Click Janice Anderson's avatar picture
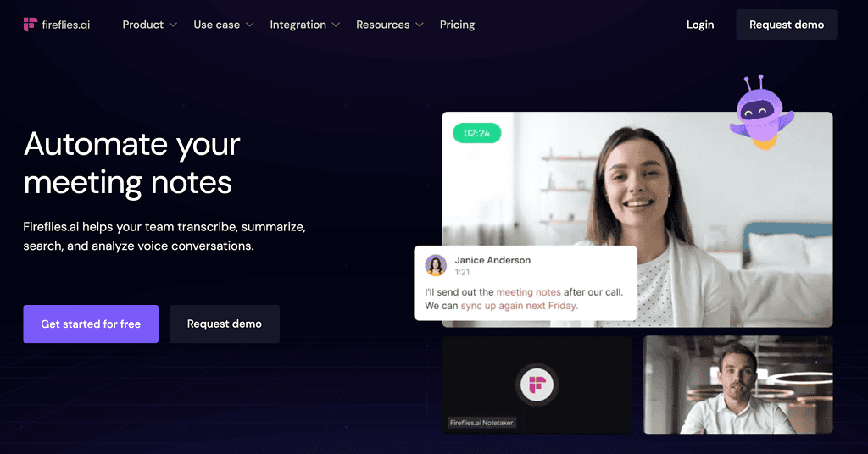Viewport: 868px width, 454px height. click(436, 265)
